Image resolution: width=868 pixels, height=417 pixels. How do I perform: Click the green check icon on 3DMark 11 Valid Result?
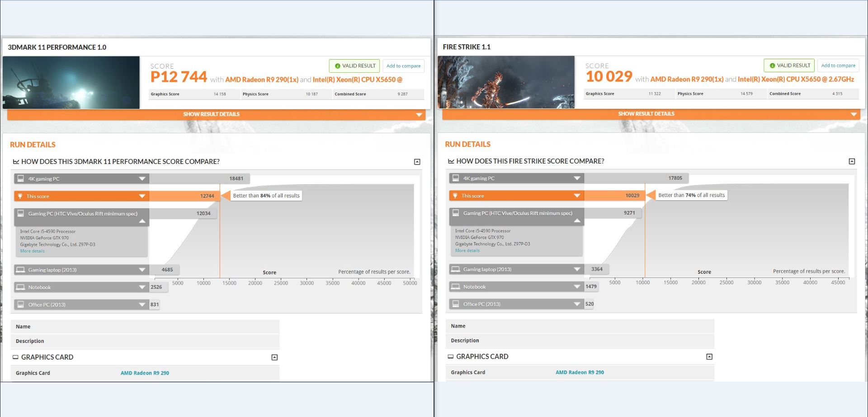tap(337, 66)
